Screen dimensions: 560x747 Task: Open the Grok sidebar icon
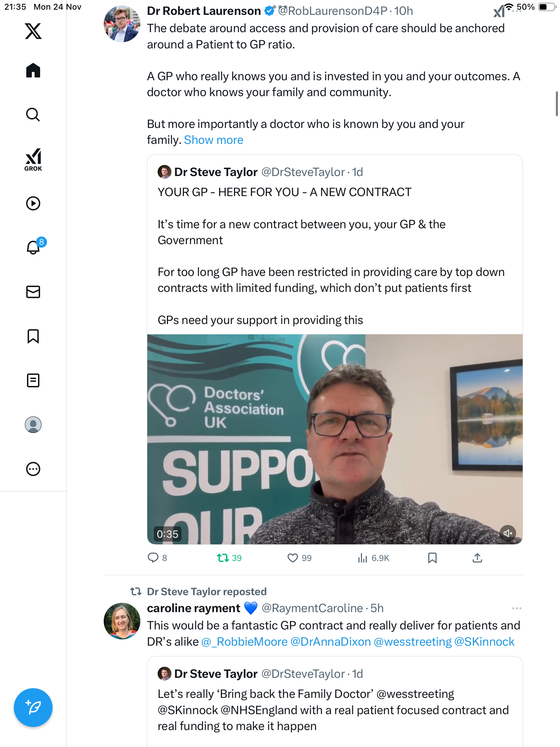coord(33,159)
